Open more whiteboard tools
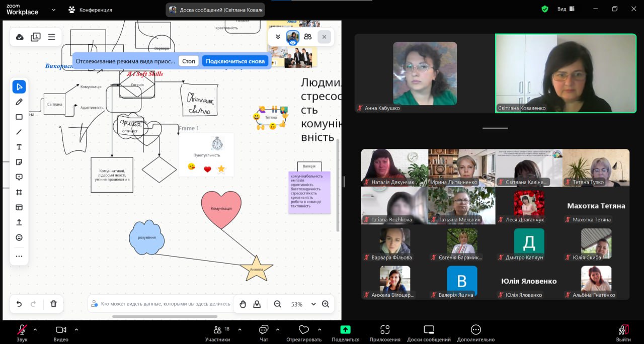Image resolution: width=644 pixels, height=344 pixels. coord(19,256)
